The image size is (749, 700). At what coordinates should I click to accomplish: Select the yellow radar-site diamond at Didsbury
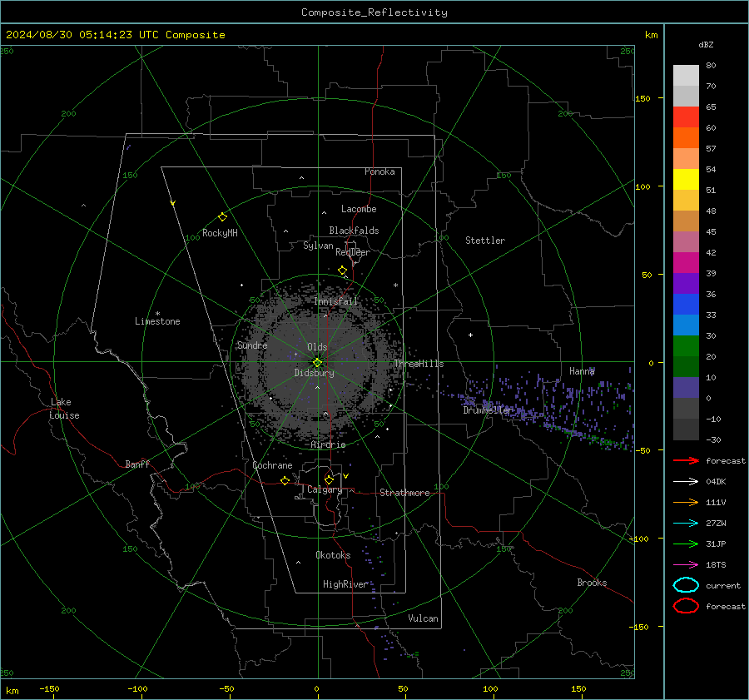pyautogui.click(x=317, y=363)
